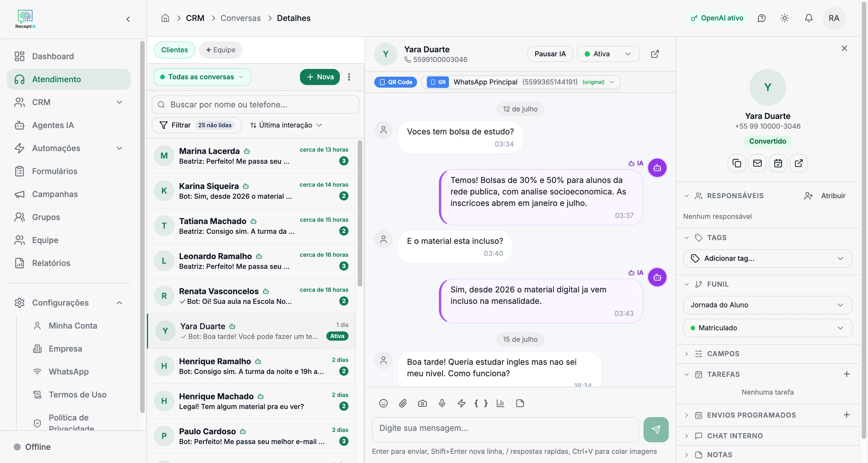Image resolution: width=868 pixels, height=463 pixels.
Task: Open the help chat icon in header
Action: coord(762,18)
